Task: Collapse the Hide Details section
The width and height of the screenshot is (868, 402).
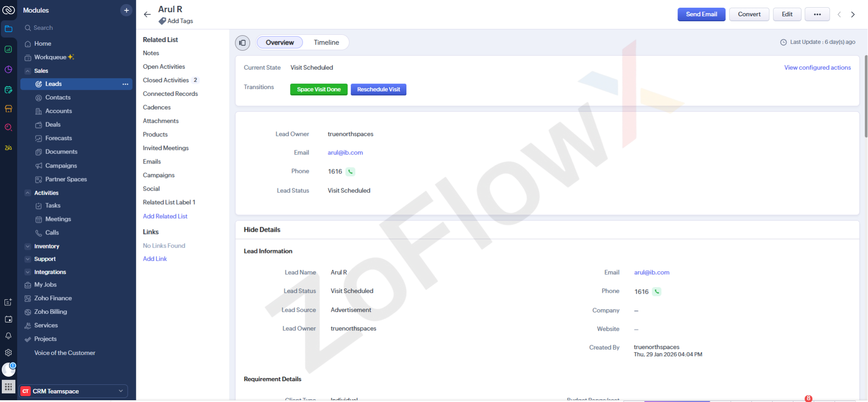Action: pos(262,230)
